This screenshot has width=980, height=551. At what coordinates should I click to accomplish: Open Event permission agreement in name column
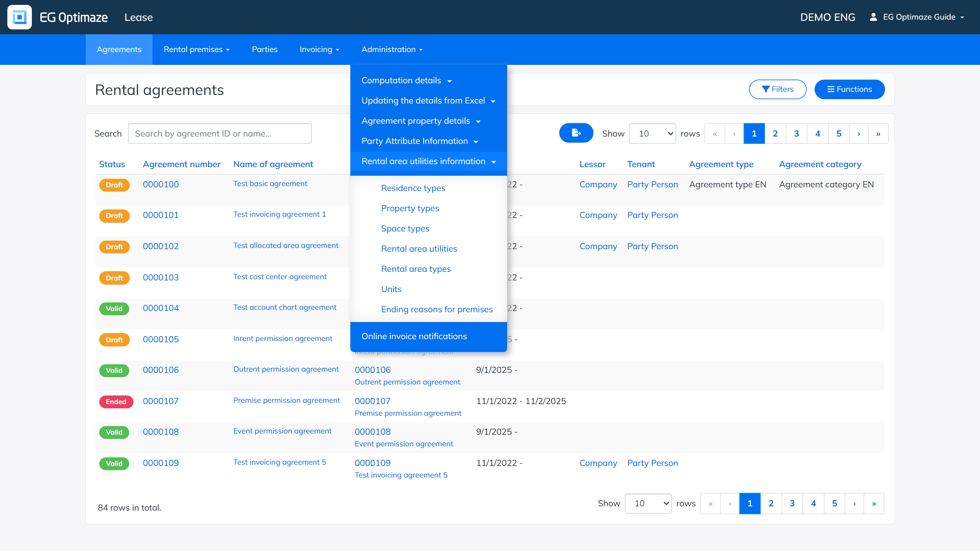(x=282, y=431)
